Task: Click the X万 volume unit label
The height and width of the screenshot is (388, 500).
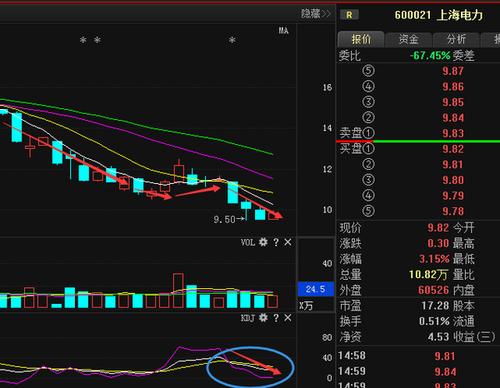Action: [x=305, y=306]
